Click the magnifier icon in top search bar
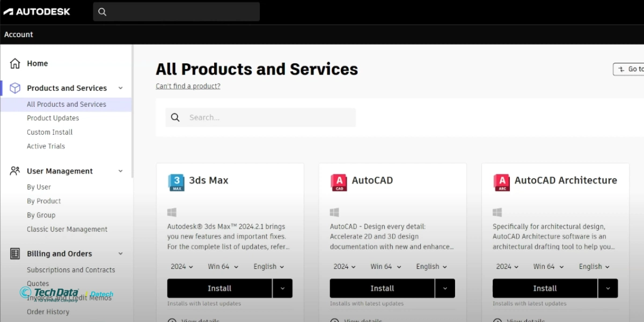Image resolution: width=644 pixels, height=322 pixels. point(103,12)
